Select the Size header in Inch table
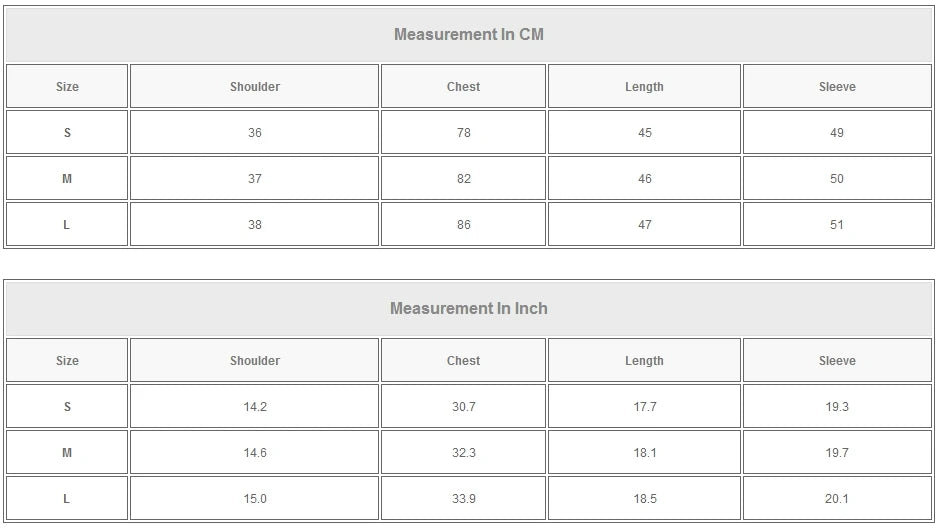Screen dimensions: 943x529 (x=67, y=361)
